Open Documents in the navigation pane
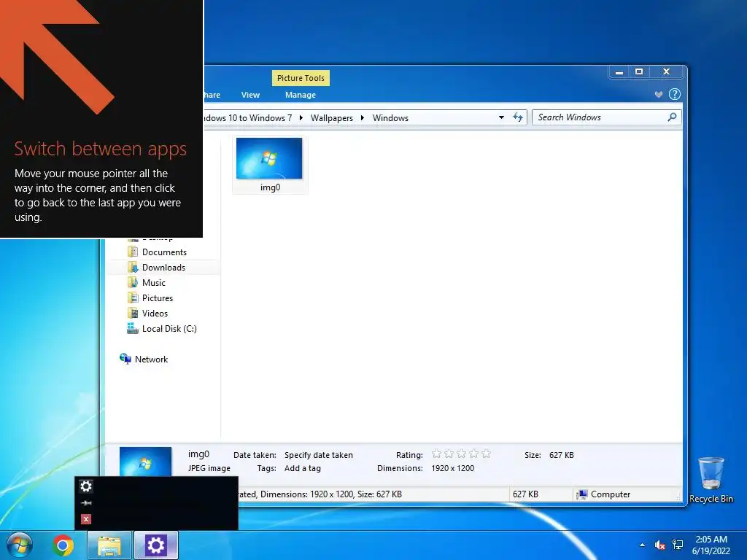The image size is (747, 560). (164, 252)
